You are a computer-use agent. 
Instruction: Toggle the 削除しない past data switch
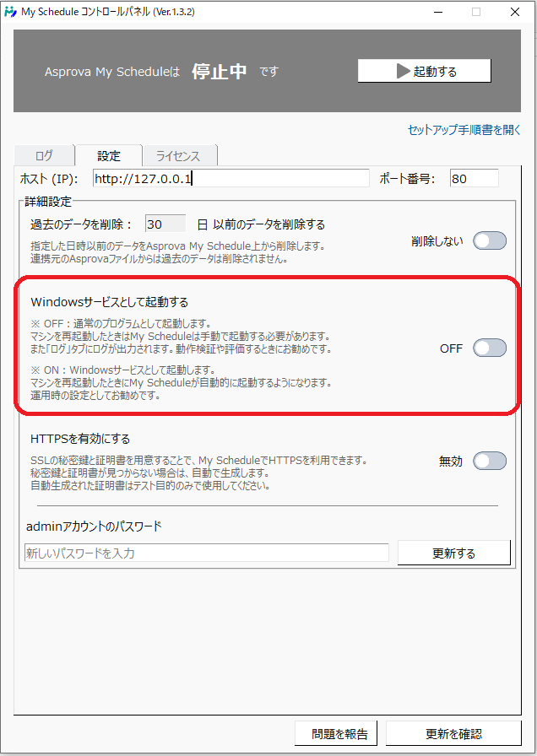click(489, 240)
